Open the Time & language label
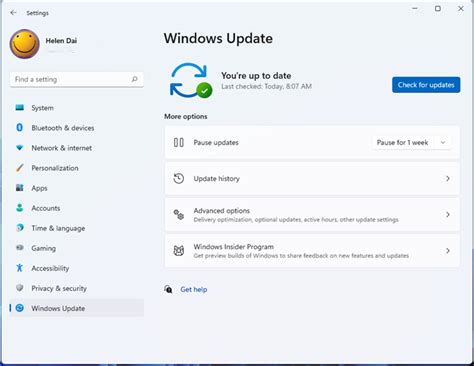The image size is (474, 366). pyautogui.click(x=58, y=228)
